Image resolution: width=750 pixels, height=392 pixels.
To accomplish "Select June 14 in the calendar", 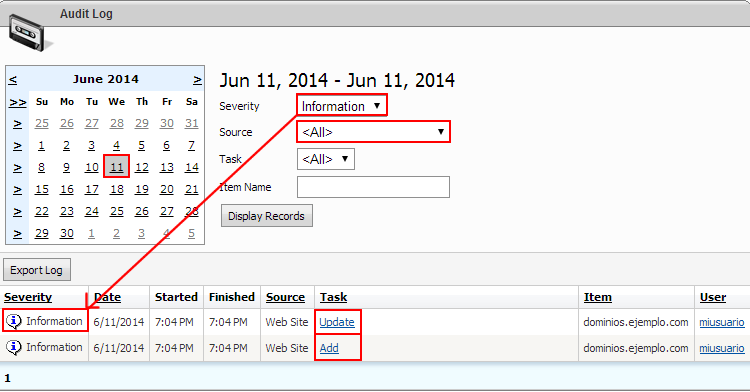I will (x=191, y=167).
